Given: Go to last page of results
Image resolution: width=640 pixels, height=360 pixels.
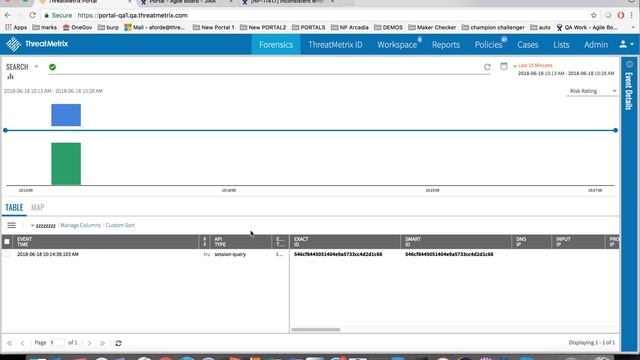Looking at the screenshot, I should click(102, 343).
